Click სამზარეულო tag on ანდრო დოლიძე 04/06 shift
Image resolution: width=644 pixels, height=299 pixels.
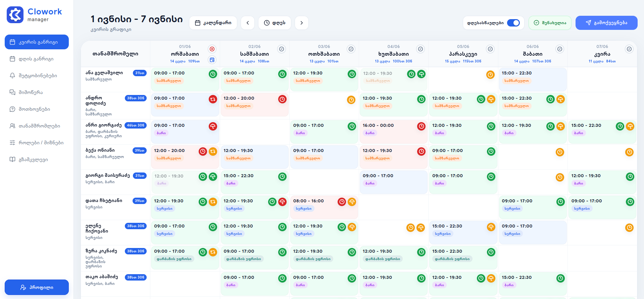point(377,106)
